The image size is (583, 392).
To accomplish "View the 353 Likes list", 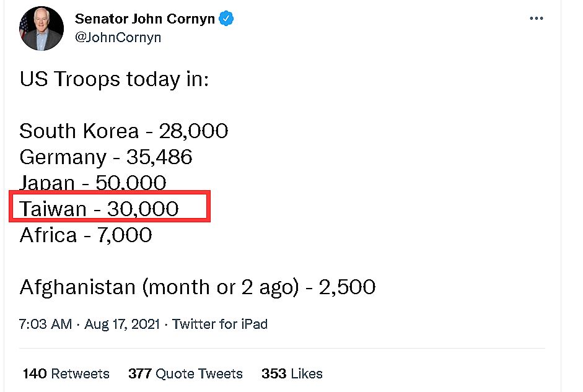I will tap(292, 373).
